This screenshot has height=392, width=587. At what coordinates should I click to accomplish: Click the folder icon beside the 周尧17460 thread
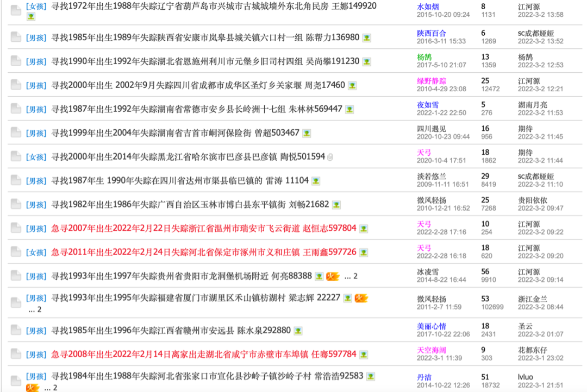pyautogui.click(x=16, y=85)
